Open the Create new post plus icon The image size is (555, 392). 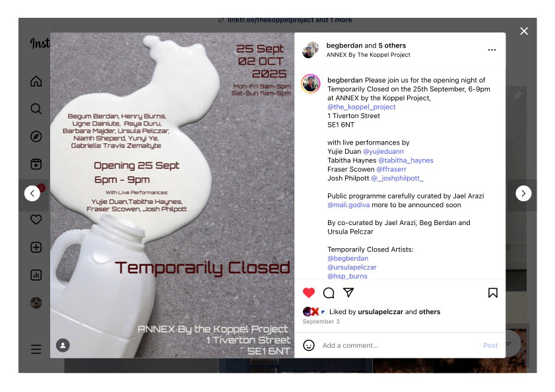(x=36, y=247)
